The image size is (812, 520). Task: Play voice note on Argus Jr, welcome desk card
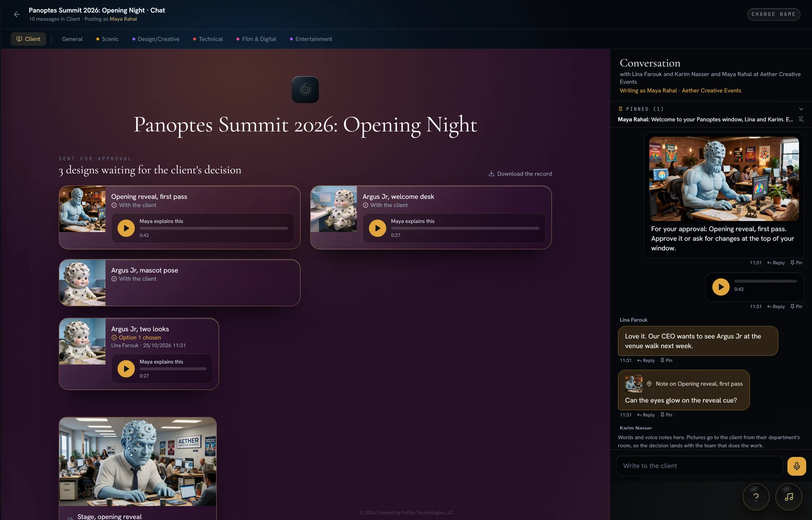click(x=378, y=228)
